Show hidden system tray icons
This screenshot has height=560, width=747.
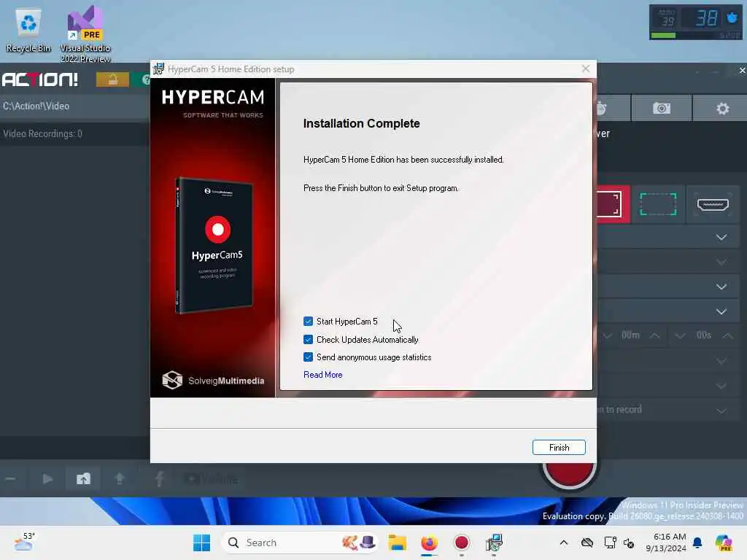tap(564, 542)
